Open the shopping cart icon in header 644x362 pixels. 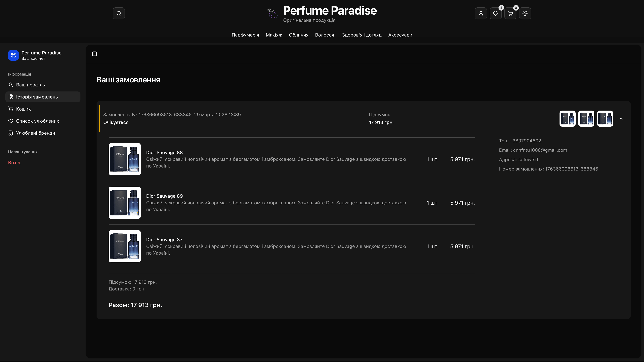[510, 13]
